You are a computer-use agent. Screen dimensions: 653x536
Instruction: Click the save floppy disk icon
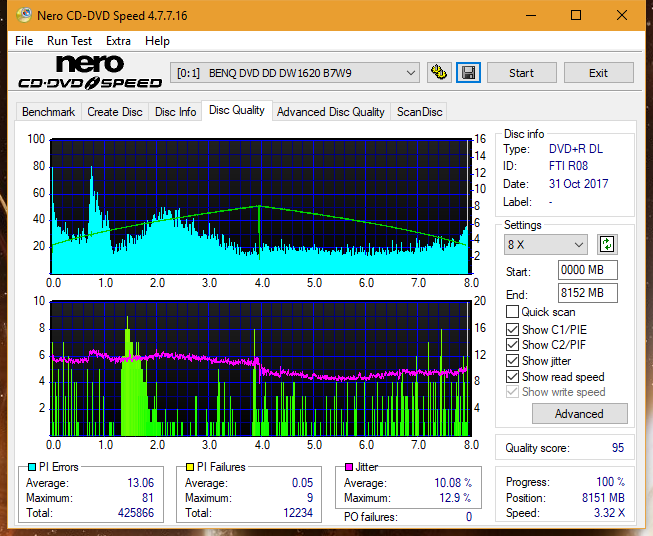(x=469, y=73)
